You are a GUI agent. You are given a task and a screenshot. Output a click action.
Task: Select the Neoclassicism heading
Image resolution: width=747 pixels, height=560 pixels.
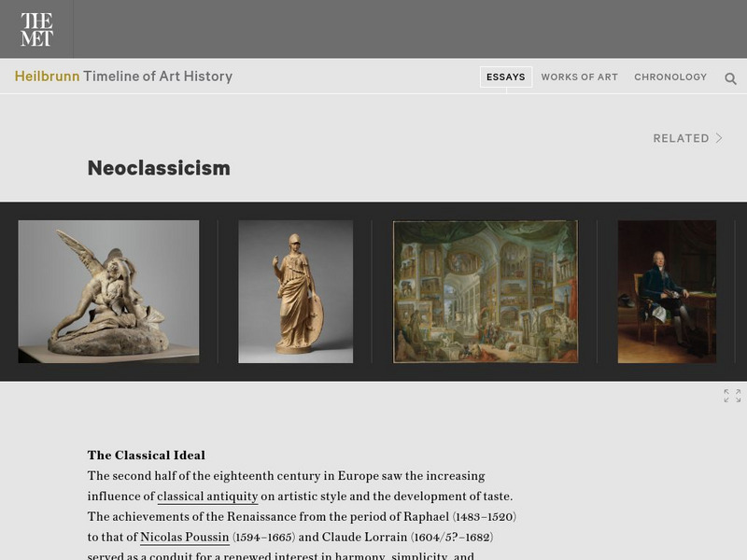pyautogui.click(x=159, y=168)
